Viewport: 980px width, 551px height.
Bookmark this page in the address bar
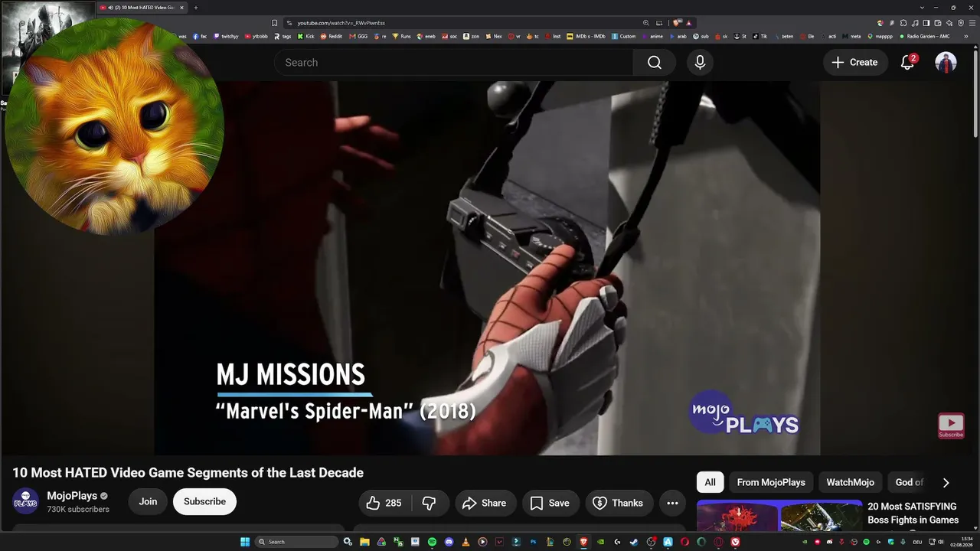[x=275, y=23]
